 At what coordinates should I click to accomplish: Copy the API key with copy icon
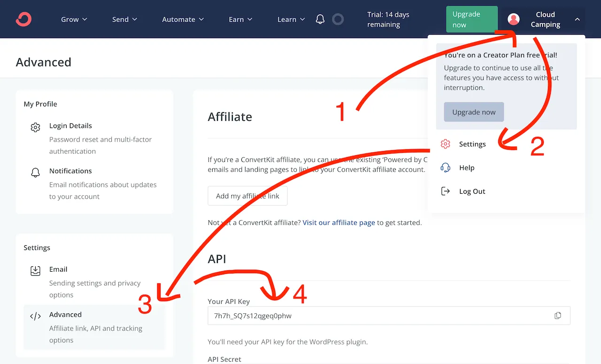(558, 316)
